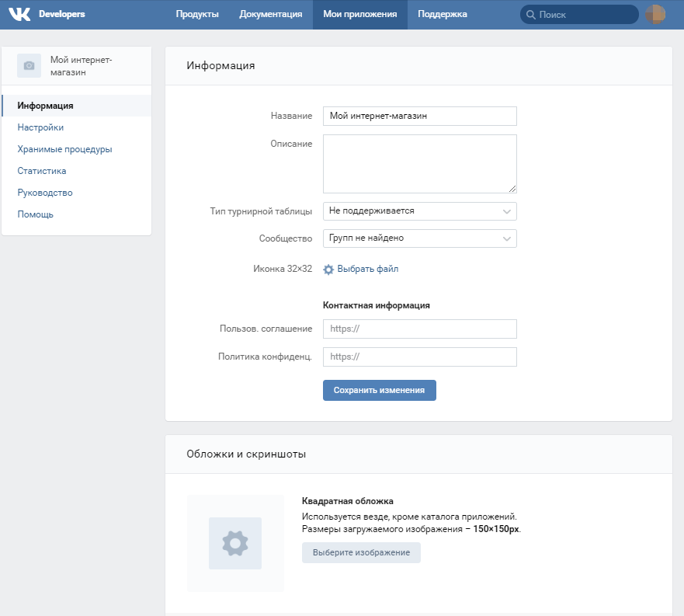Click the Выбрать файл link
Image resolution: width=684 pixels, height=616 pixels.
(x=367, y=269)
